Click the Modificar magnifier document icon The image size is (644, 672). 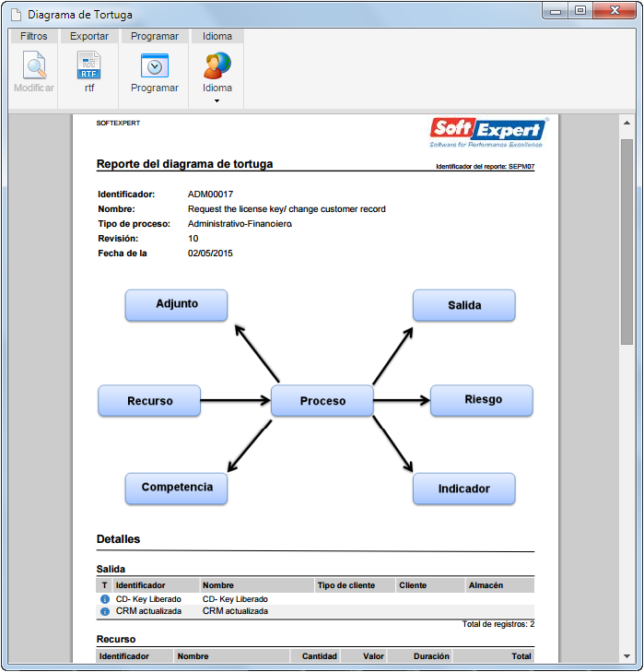[34, 65]
